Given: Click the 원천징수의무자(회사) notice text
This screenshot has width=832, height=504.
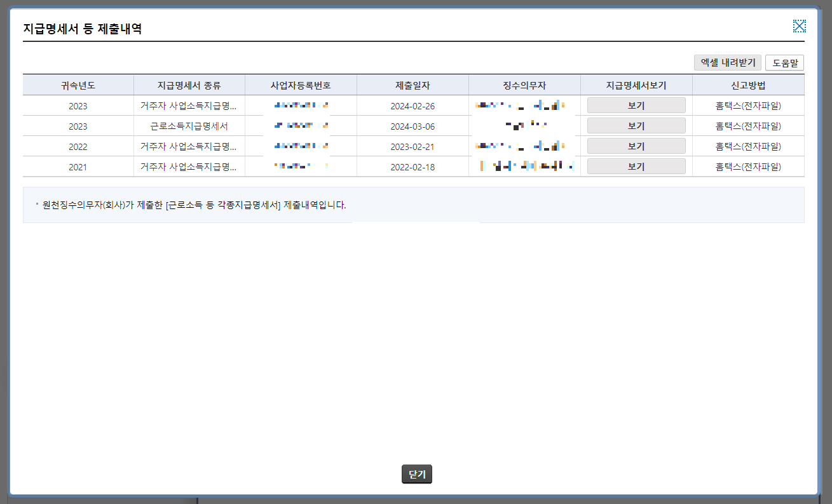Looking at the screenshot, I should pyautogui.click(x=194, y=205).
